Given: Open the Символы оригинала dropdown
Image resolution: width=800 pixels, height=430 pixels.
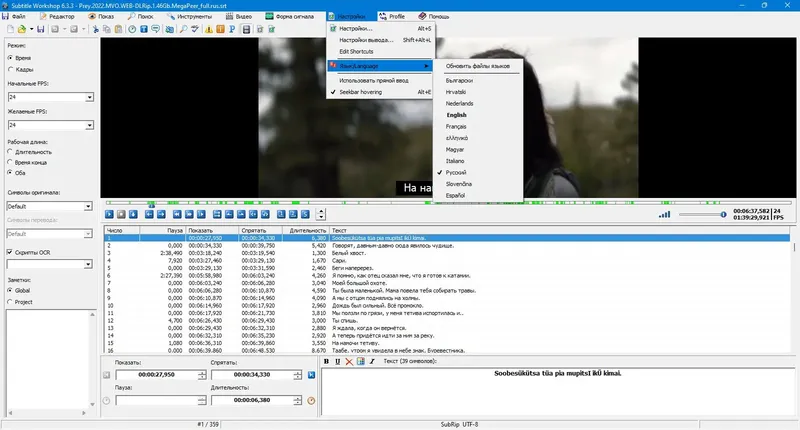Looking at the screenshot, I should point(88,206).
